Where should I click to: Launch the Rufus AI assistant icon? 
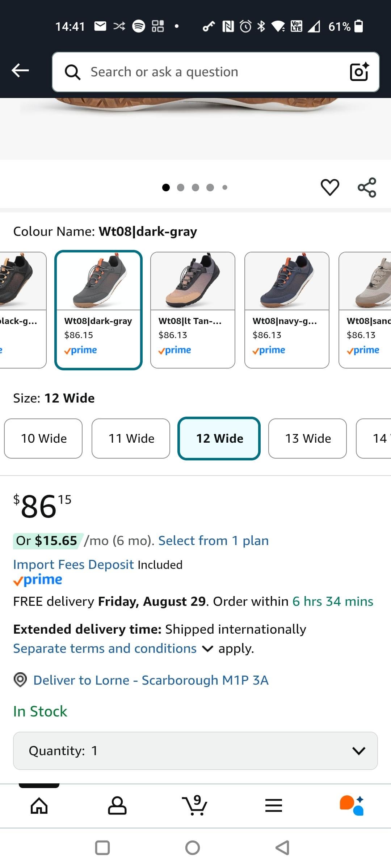click(352, 806)
